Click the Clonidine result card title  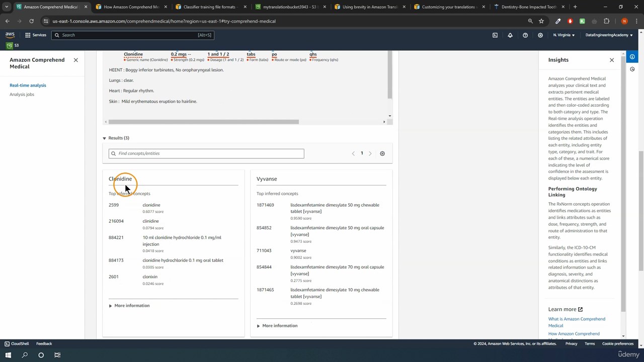point(120,179)
